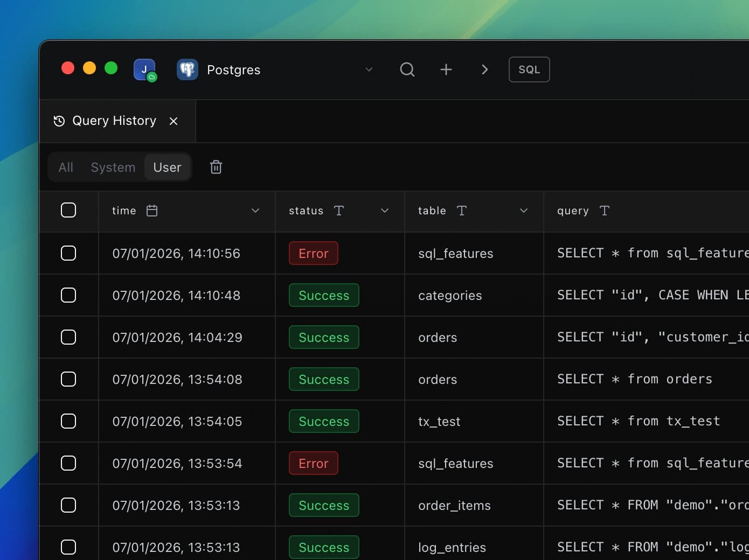Open the table column dropdown
Viewport: 749px width, 560px height.
tap(523, 211)
